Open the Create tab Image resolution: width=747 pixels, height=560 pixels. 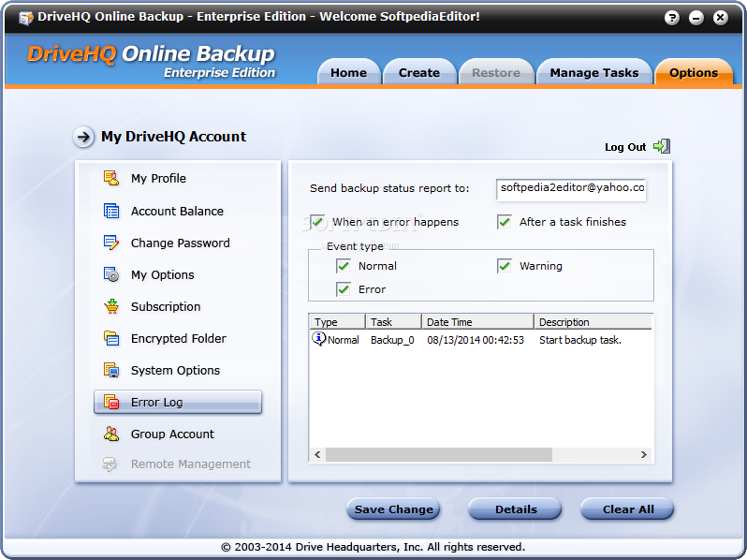pos(419,72)
